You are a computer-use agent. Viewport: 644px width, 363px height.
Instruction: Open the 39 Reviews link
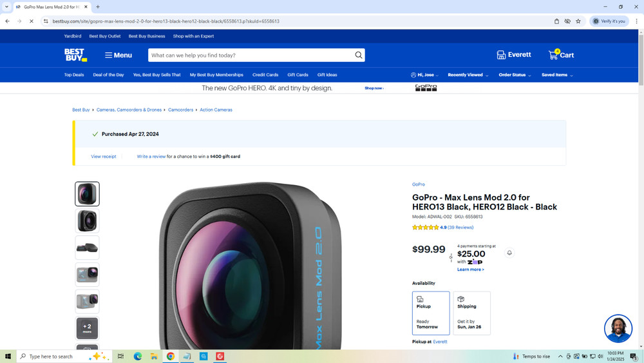(x=460, y=228)
